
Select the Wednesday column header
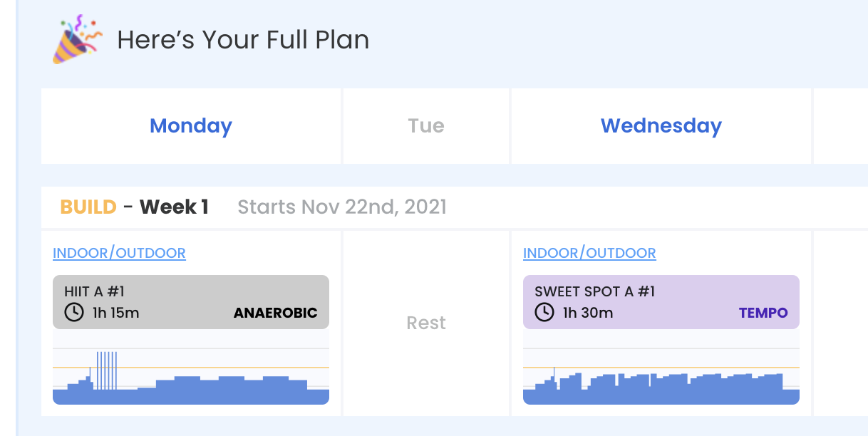(x=661, y=126)
